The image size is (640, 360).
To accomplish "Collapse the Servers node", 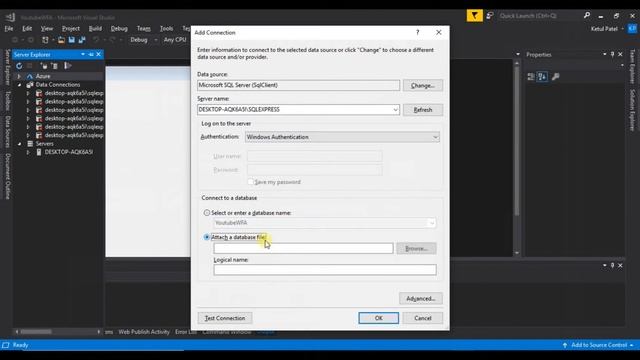I will [19, 144].
